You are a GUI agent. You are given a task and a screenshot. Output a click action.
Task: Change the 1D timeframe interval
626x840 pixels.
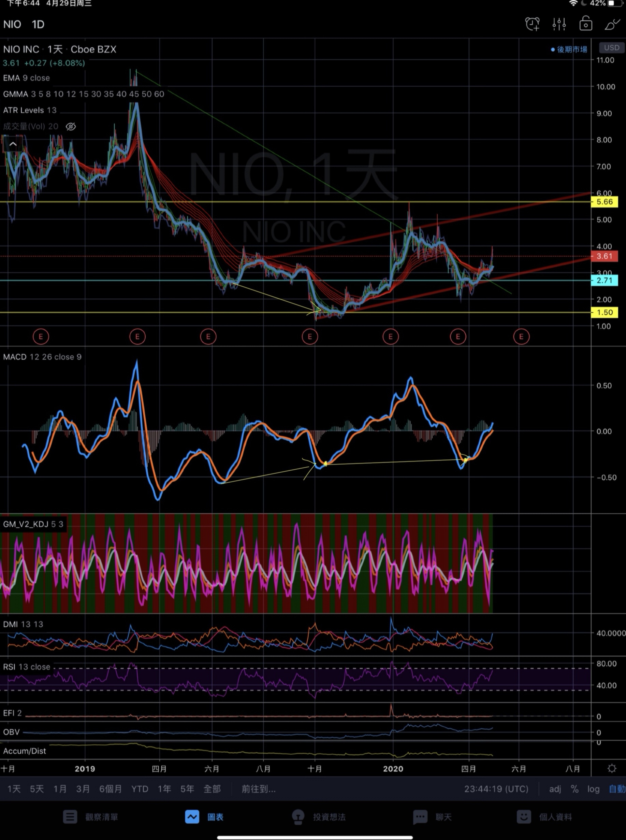tap(38, 25)
